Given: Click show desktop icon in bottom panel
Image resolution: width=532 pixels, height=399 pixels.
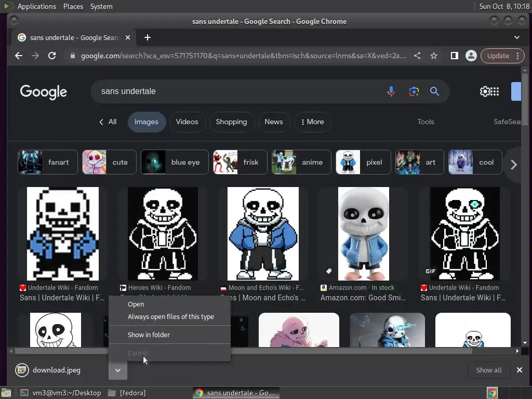Looking at the screenshot, I should pyautogui.click(x=6, y=393).
